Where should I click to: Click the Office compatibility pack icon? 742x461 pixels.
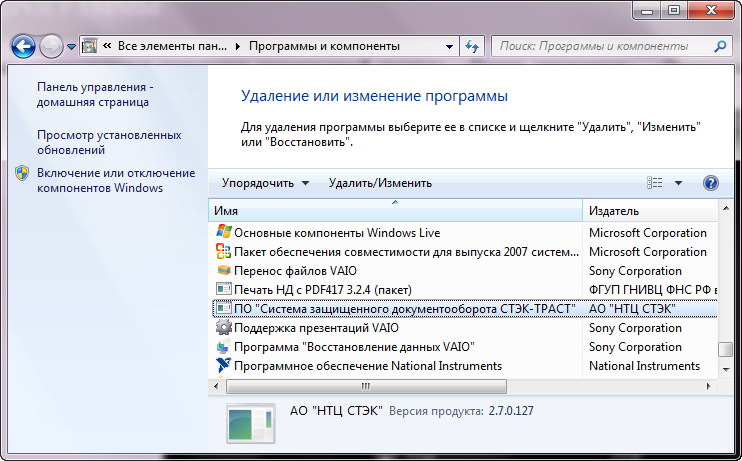pyautogui.click(x=224, y=251)
